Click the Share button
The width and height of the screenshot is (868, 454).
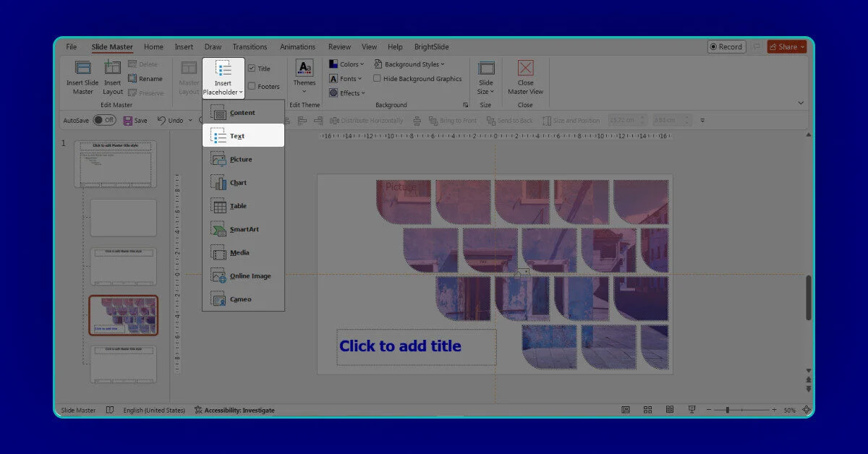pyautogui.click(x=786, y=47)
